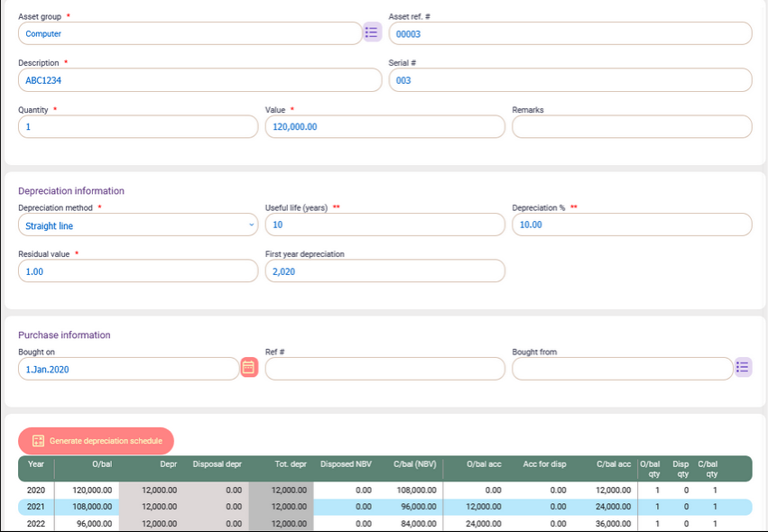Click the Asset group field showing Computer
768x532 pixels.
pos(190,33)
